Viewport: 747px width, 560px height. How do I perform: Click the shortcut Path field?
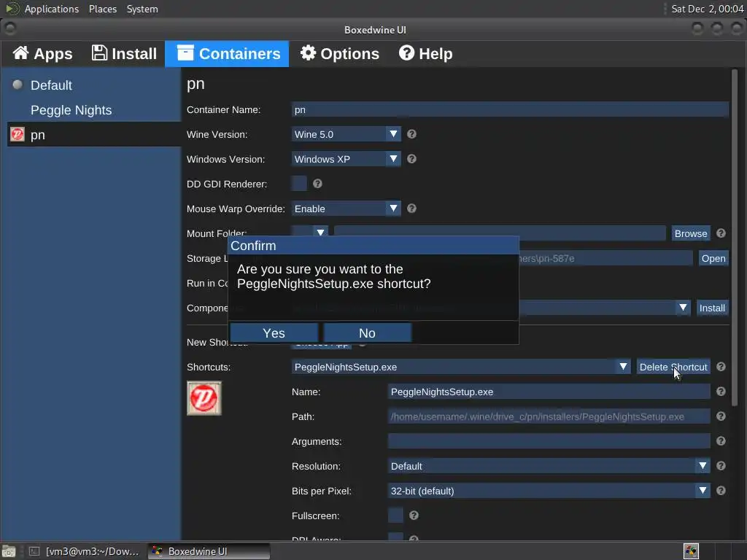[x=549, y=416]
